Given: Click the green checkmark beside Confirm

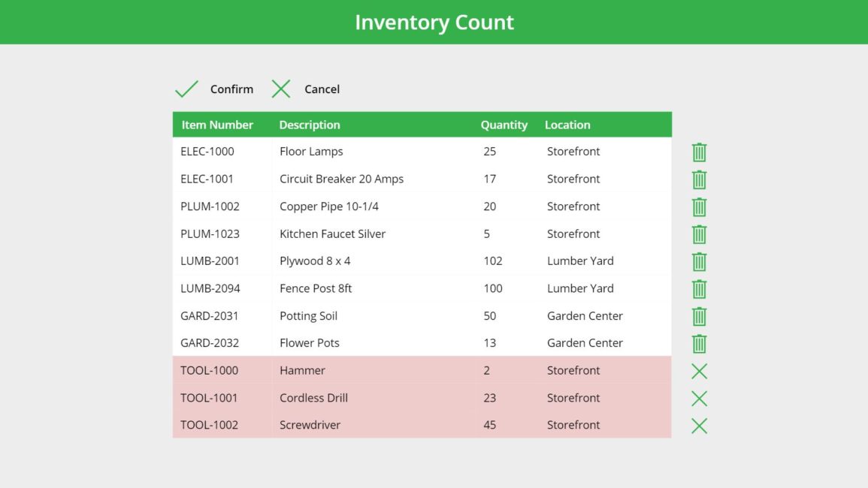Looking at the screenshot, I should point(186,88).
